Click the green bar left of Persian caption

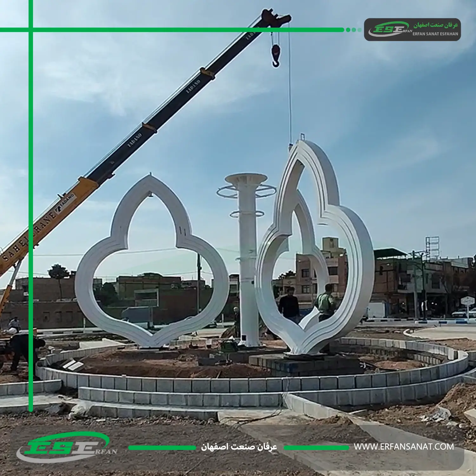pyautogui.click(x=162, y=448)
